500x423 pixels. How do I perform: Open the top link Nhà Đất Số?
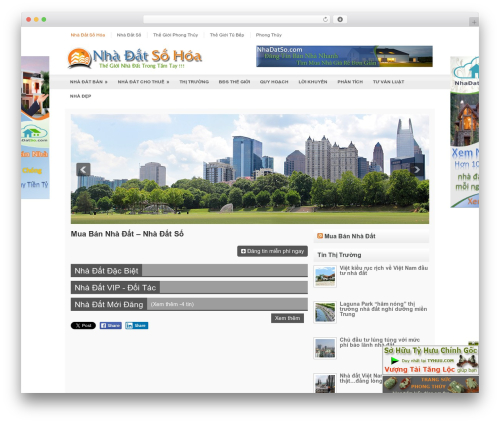(x=129, y=35)
